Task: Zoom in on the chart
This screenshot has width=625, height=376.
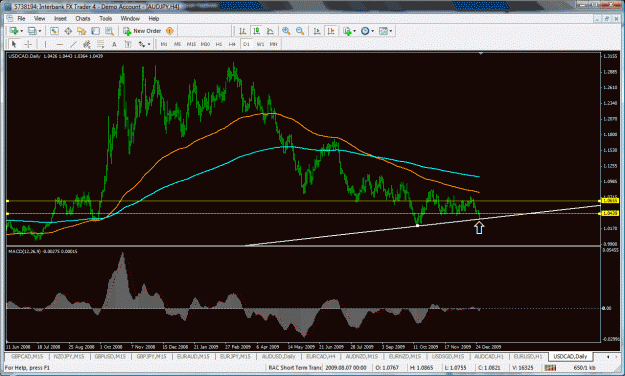Action: [x=286, y=31]
